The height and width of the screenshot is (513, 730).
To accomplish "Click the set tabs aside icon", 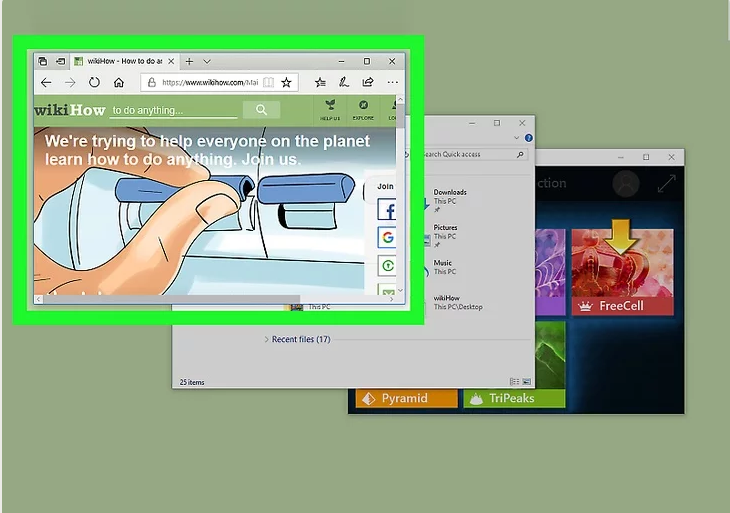I will point(61,61).
